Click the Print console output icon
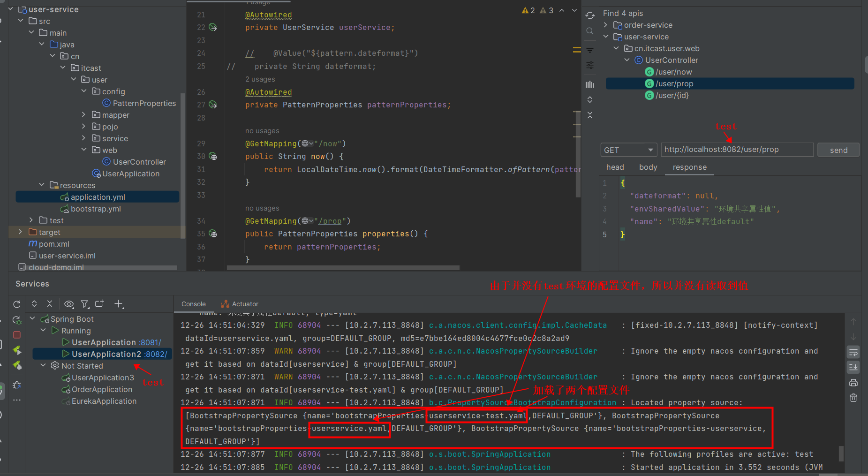The height and width of the screenshot is (476, 868). 853,383
